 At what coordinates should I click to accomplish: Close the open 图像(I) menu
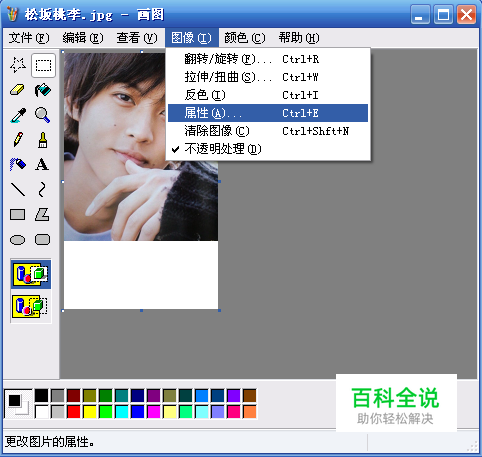tap(192, 38)
